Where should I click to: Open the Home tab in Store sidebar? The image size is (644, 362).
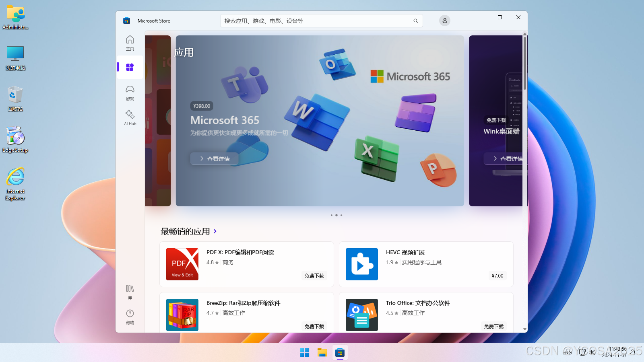[x=130, y=43]
